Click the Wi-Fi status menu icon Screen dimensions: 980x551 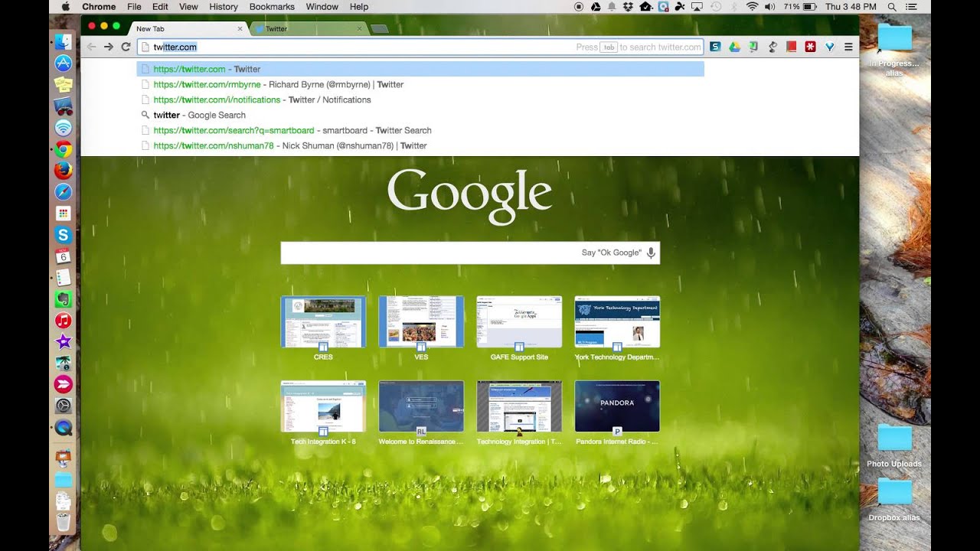click(x=752, y=7)
